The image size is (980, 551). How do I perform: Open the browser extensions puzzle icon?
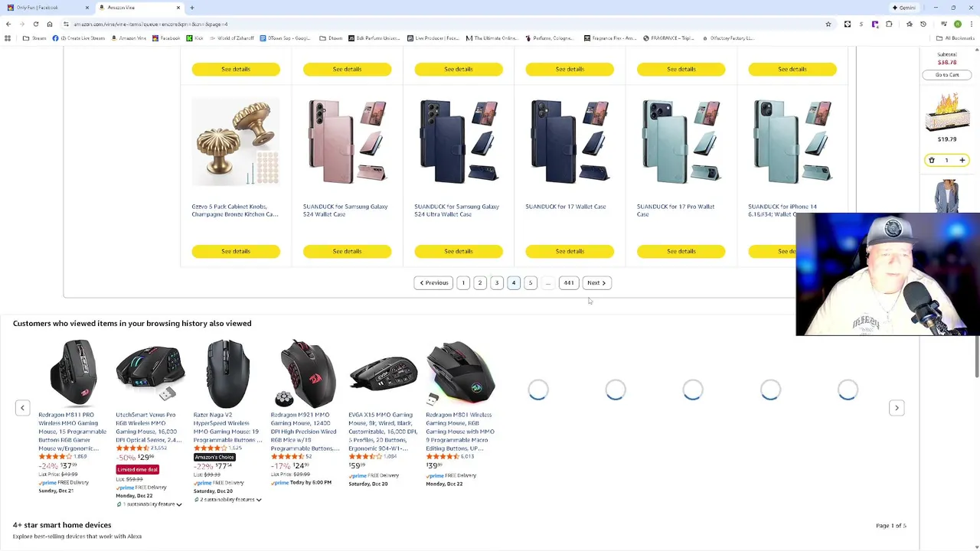click(x=889, y=24)
